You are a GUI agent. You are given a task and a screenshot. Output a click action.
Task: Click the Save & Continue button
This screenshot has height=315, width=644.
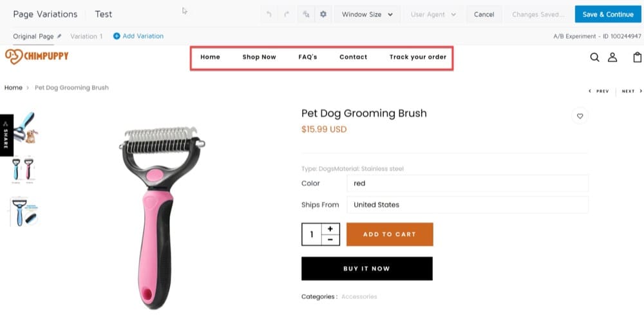coord(608,14)
